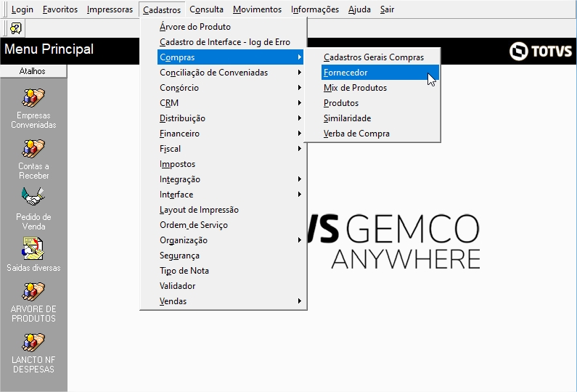Expand the CRM submenu
The image size is (577, 392).
(230, 103)
